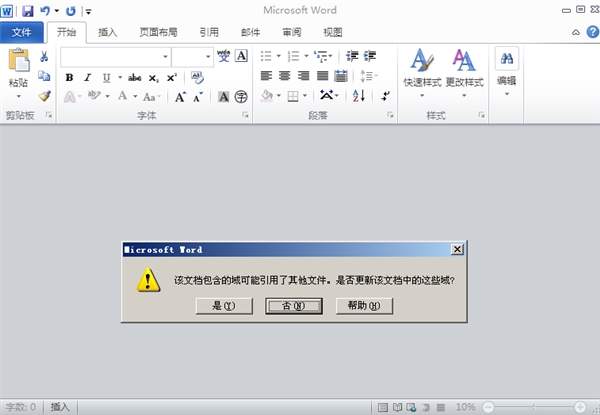Click the Character Border icon
The height and width of the screenshot is (415, 600).
coord(241,56)
